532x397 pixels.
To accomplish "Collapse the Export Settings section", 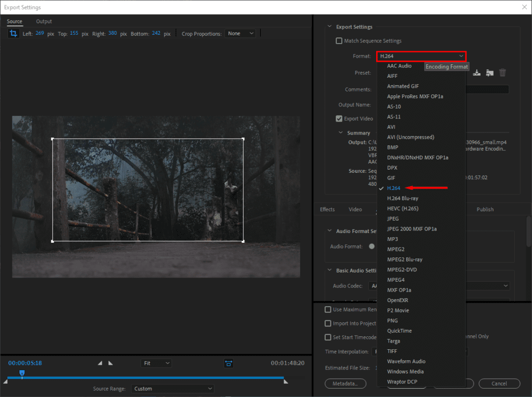I will click(329, 27).
